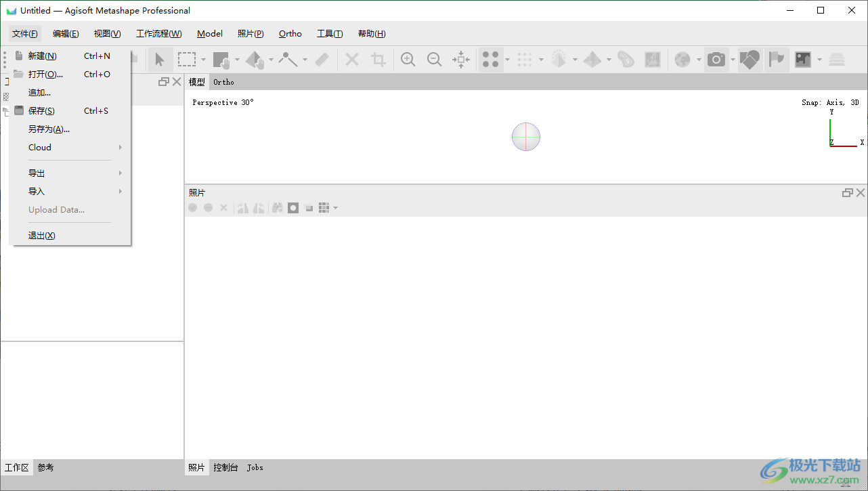Image resolution: width=868 pixels, height=491 pixels.
Task: Zoom out with the magnifier minus icon
Action: 435,60
